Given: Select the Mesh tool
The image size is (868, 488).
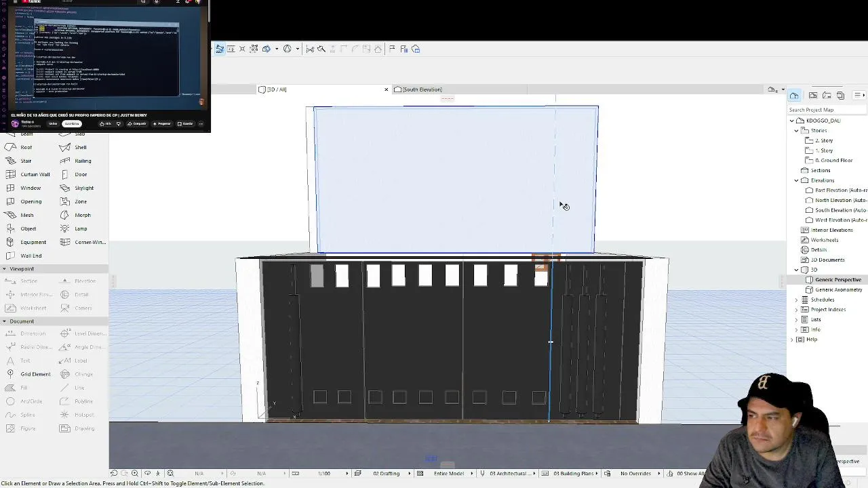Looking at the screenshot, I should tap(20, 215).
